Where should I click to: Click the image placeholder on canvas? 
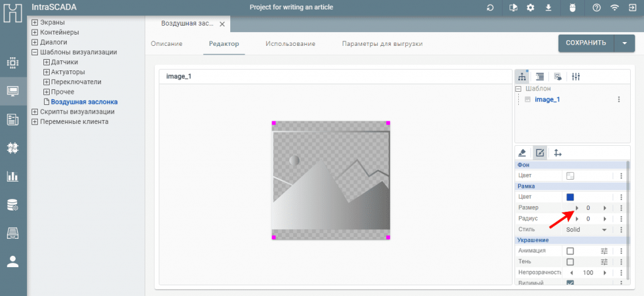[x=331, y=180]
